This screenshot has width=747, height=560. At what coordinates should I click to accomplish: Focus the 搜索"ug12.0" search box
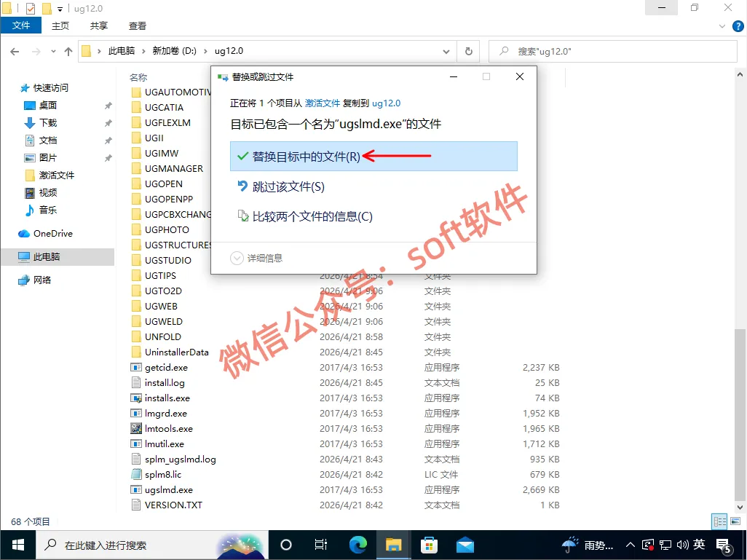point(612,52)
